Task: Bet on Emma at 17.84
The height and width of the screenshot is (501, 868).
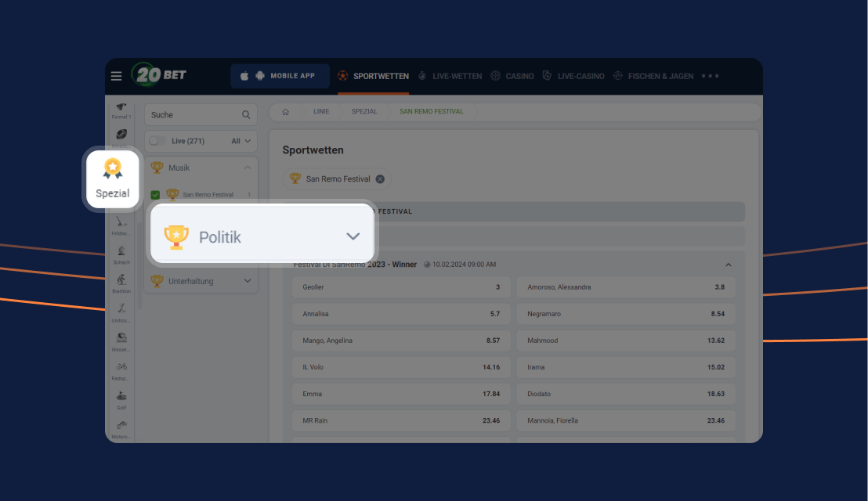Action: coord(401,394)
